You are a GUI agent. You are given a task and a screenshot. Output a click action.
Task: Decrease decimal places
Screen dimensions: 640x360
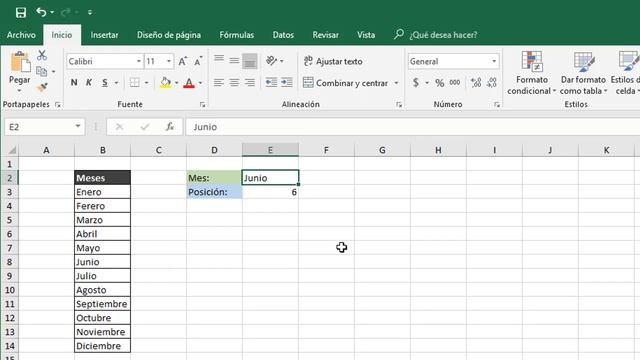click(492, 83)
